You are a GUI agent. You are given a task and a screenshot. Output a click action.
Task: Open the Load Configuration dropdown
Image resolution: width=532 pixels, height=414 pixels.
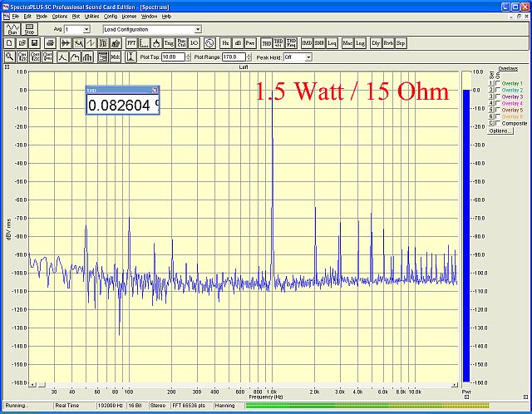198,30
